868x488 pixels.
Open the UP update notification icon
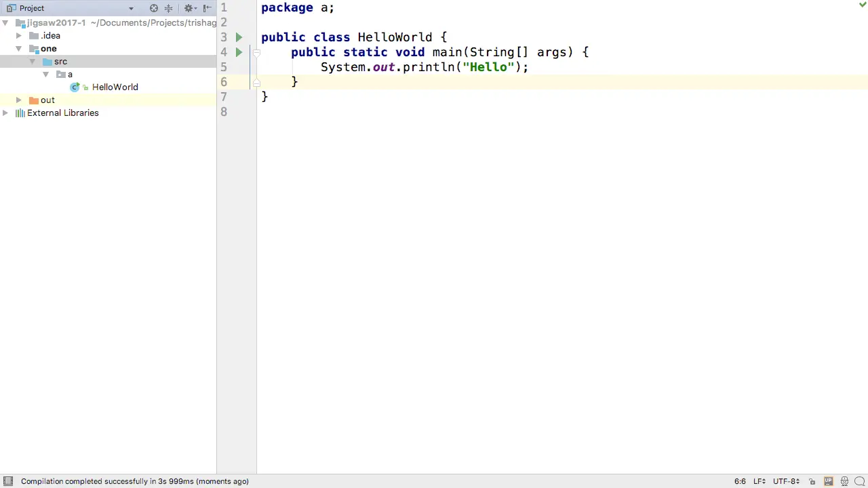click(x=829, y=481)
